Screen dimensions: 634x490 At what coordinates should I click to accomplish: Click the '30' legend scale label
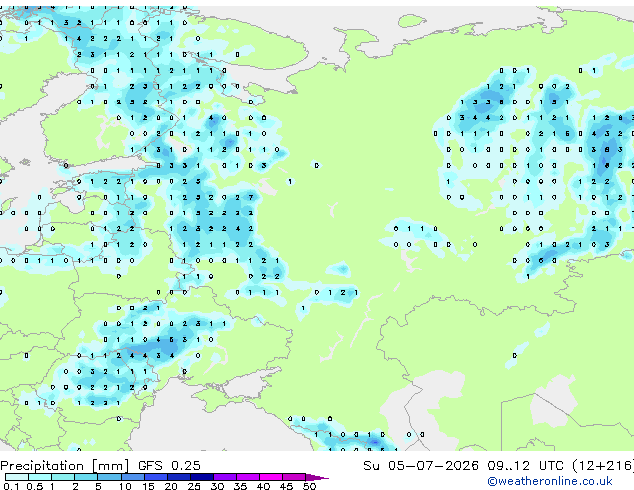tap(217, 486)
